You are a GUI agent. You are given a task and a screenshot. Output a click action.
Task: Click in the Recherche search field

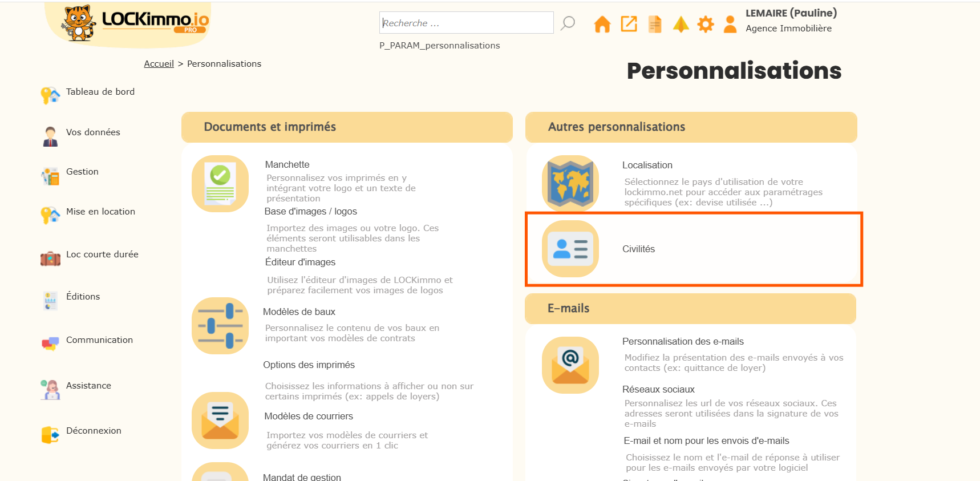coord(465,23)
